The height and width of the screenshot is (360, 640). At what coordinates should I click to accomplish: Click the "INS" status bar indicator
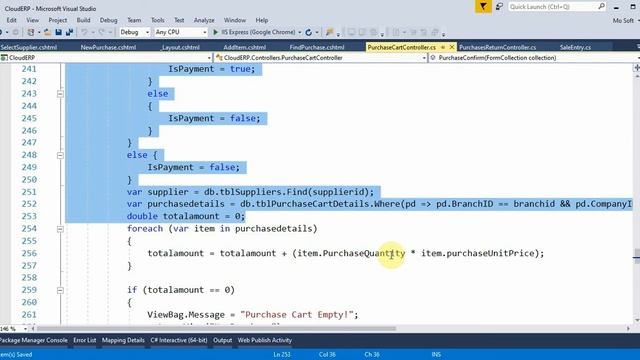click(436, 354)
